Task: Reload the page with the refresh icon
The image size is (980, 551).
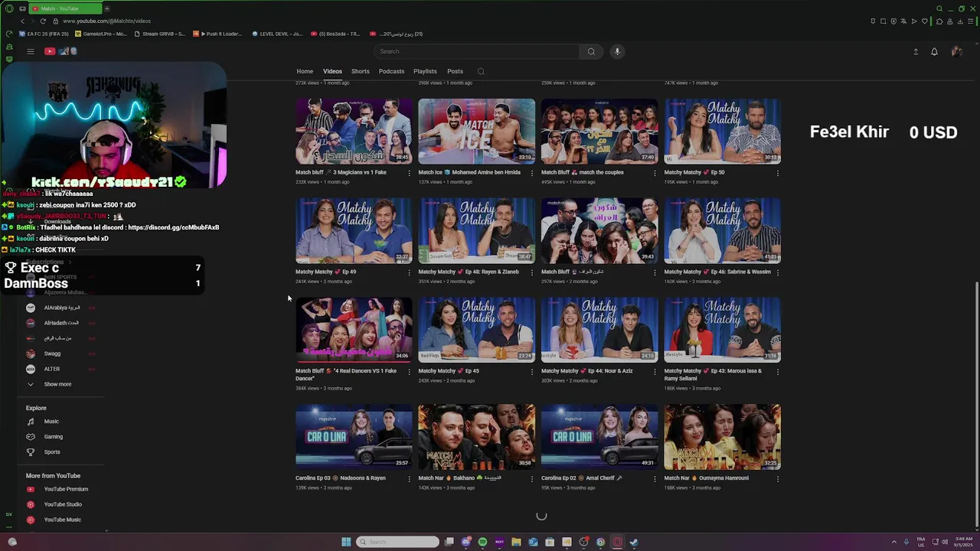Action: 43,21
